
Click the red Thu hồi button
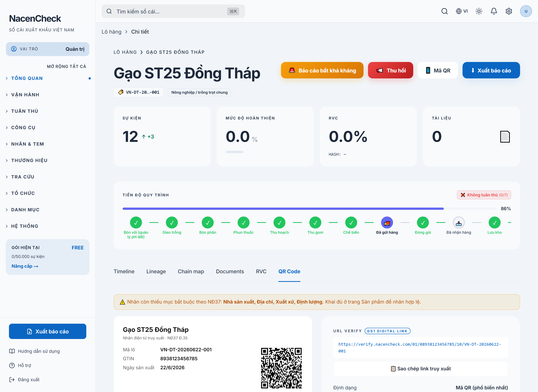[x=390, y=70]
